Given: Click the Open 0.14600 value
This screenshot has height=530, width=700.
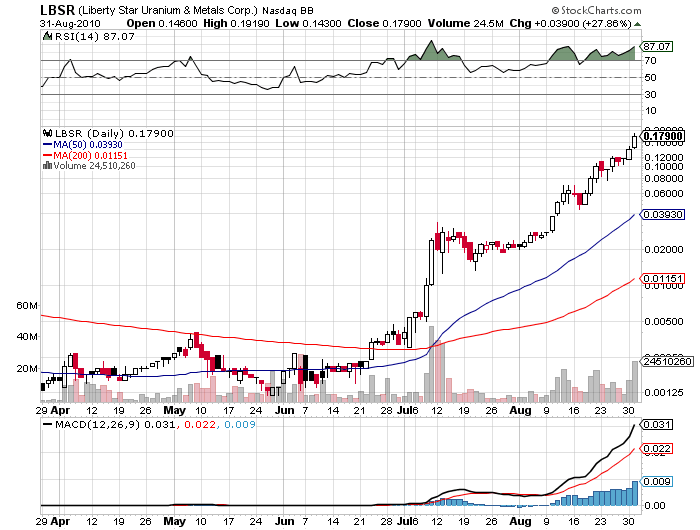Looking at the screenshot, I should click(162, 23).
